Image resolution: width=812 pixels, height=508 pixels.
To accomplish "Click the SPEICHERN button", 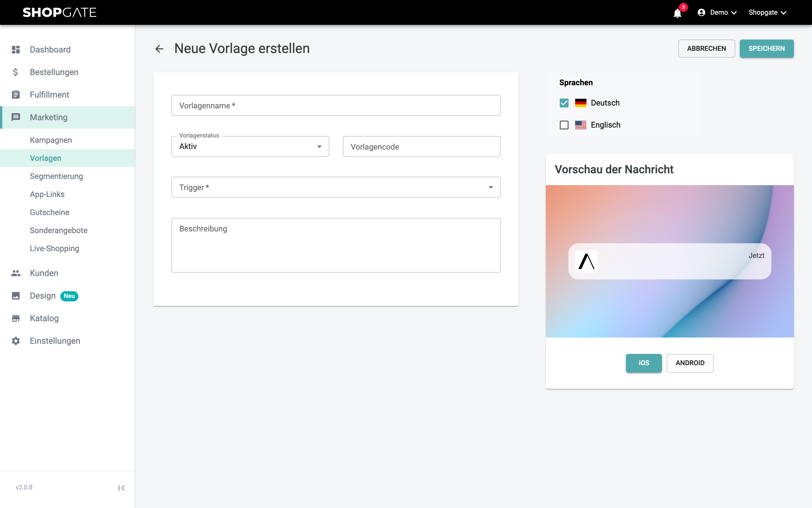I will (766, 48).
